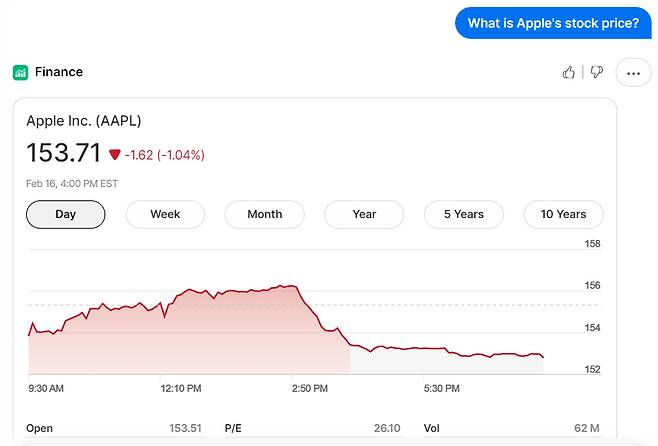Screen dimensions: 658x446
Task: Click the thumbs up icon
Action: tap(569, 72)
